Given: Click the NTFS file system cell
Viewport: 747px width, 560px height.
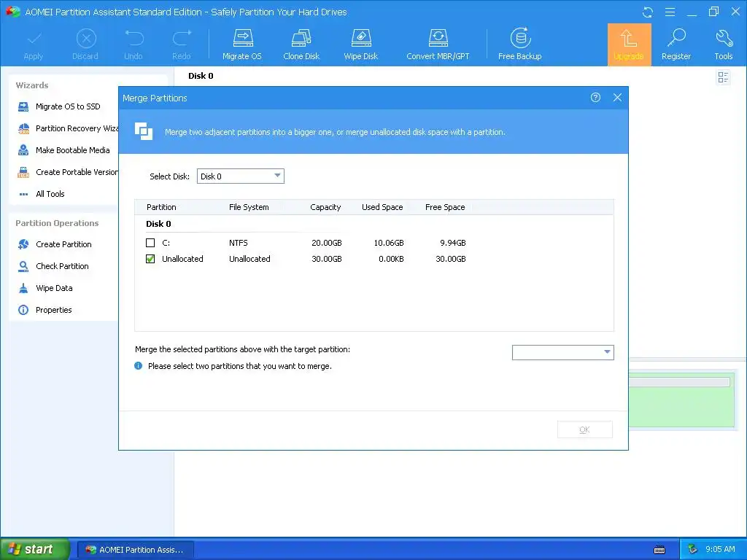Looking at the screenshot, I should 239,243.
